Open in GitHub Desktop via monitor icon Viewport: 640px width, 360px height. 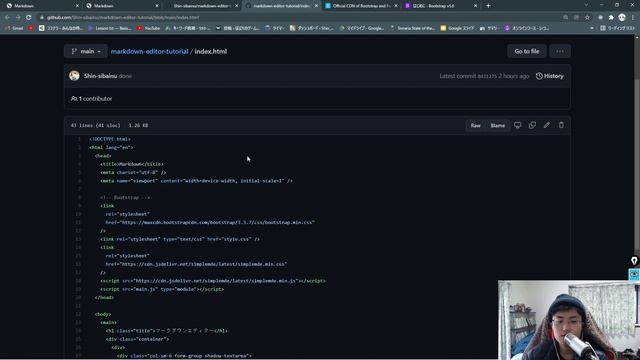(x=518, y=125)
